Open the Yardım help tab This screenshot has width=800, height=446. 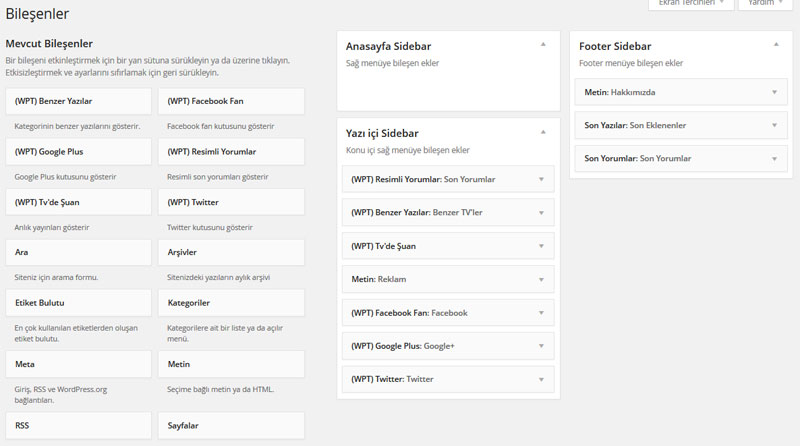pyautogui.click(x=765, y=4)
